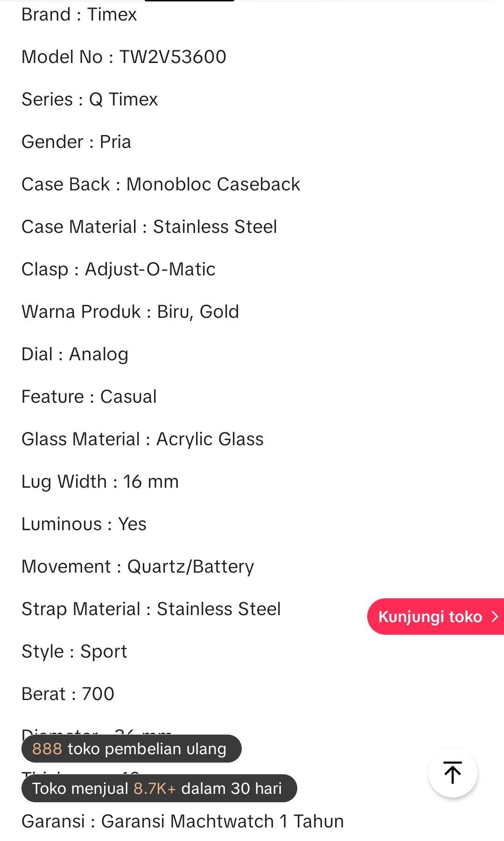Tap the Toko menjual 8.7K+ banner
The image size is (504, 841).
(159, 788)
